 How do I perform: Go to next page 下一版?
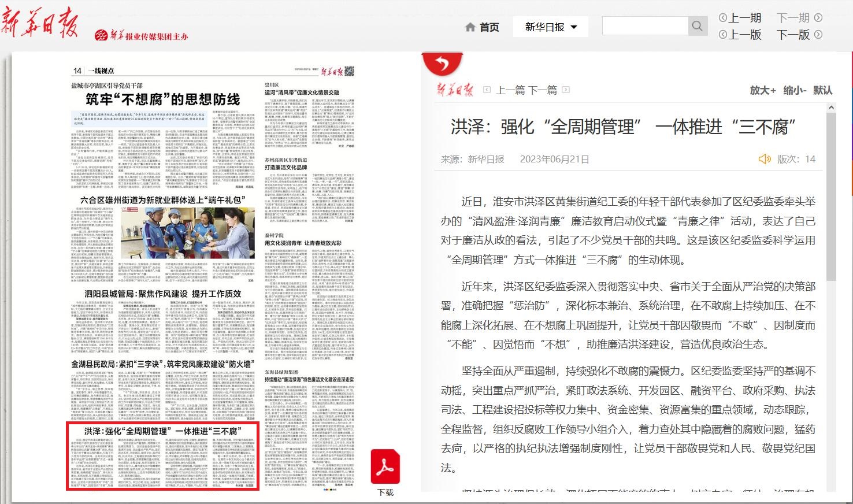point(793,35)
